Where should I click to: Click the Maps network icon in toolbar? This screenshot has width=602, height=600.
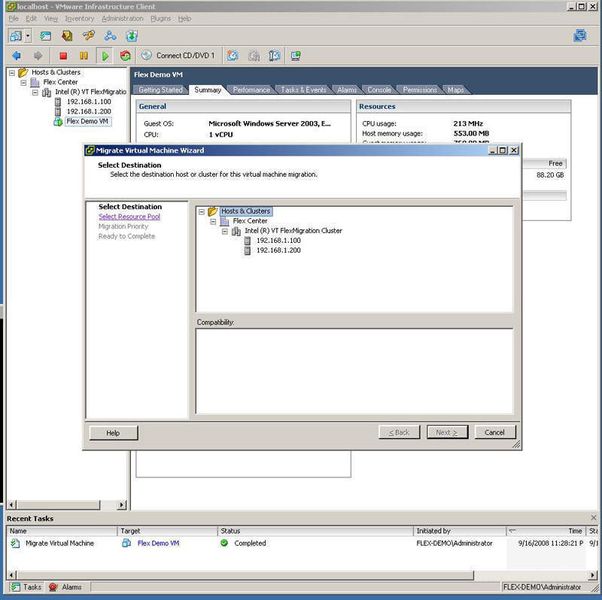pos(110,36)
